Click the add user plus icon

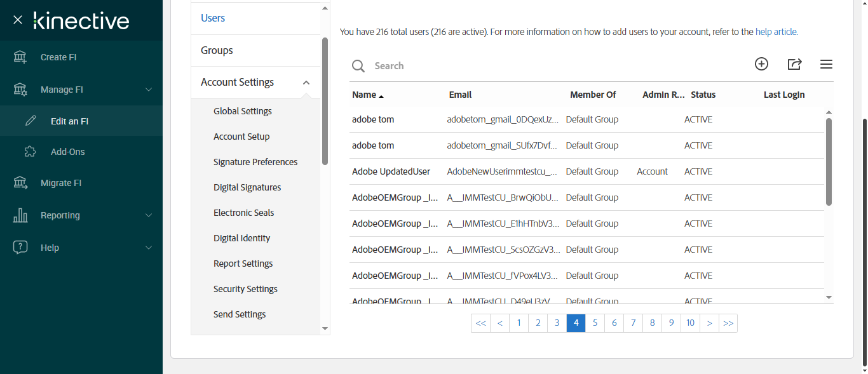pos(761,64)
